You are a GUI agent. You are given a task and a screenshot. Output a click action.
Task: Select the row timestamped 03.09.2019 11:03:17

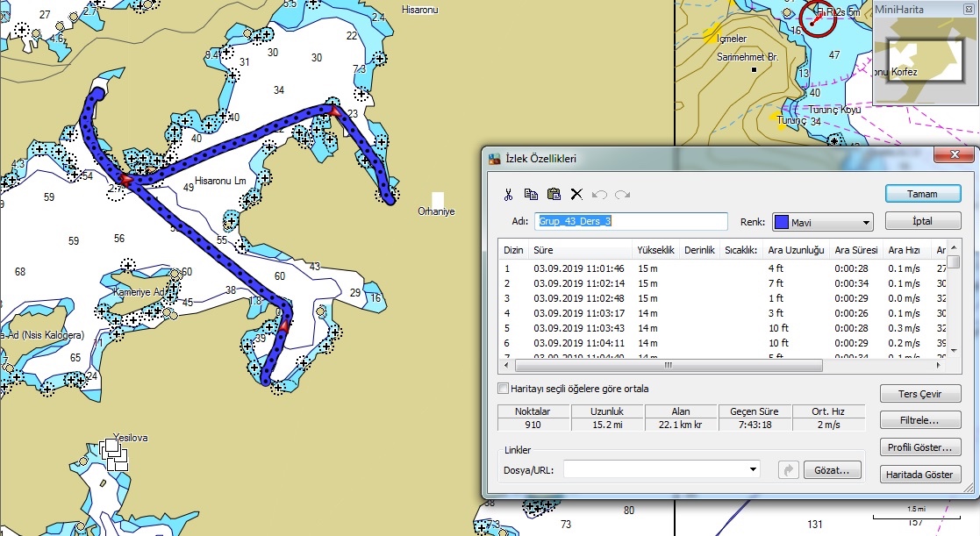[x=723, y=313]
